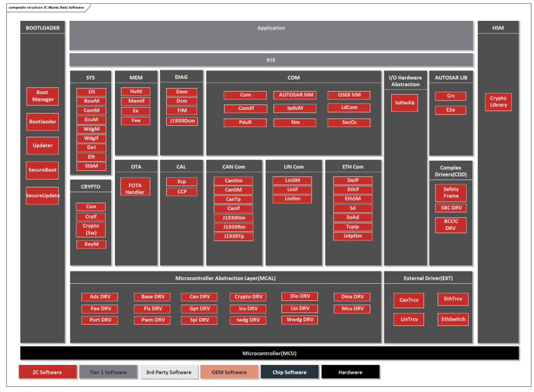This screenshot has height=392, width=534.
Task: Click the LinTrcv driver box
Action: pyautogui.click(x=409, y=320)
